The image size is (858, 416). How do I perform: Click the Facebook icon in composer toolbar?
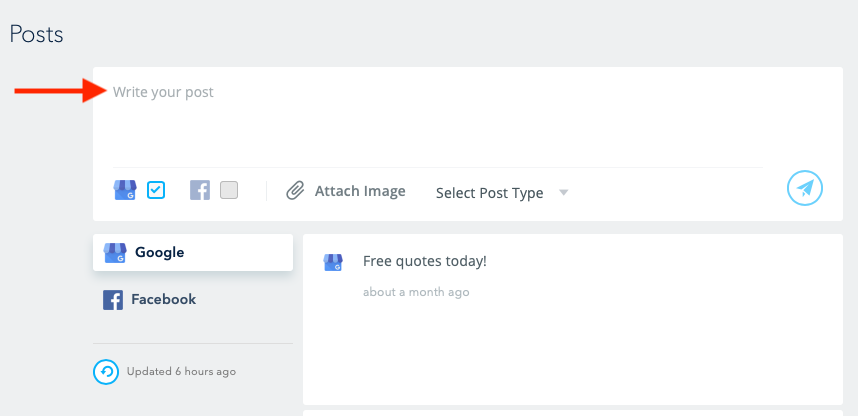click(200, 190)
